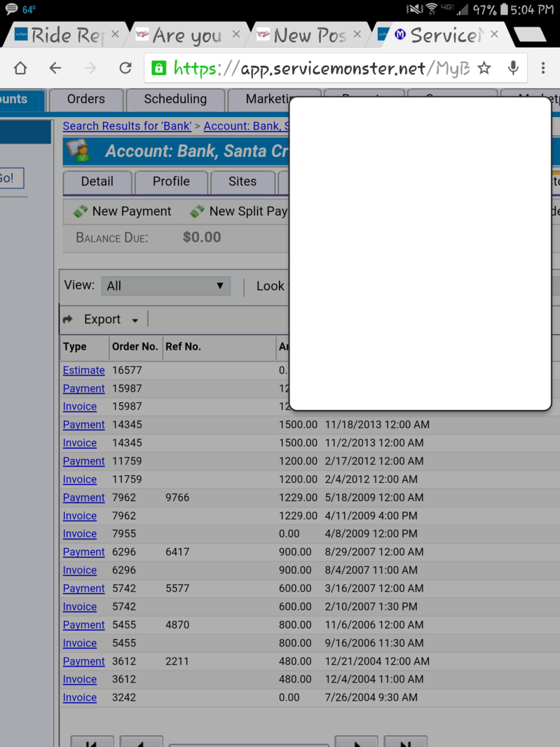
Task: Follow the Account: Bank breadcrumb link
Action: (x=247, y=125)
